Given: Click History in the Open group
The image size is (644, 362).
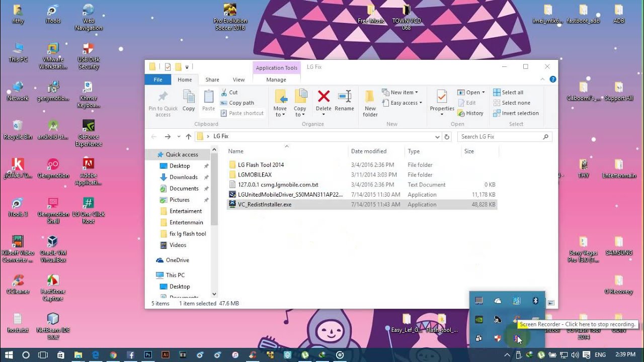Looking at the screenshot, I should (470, 113).
